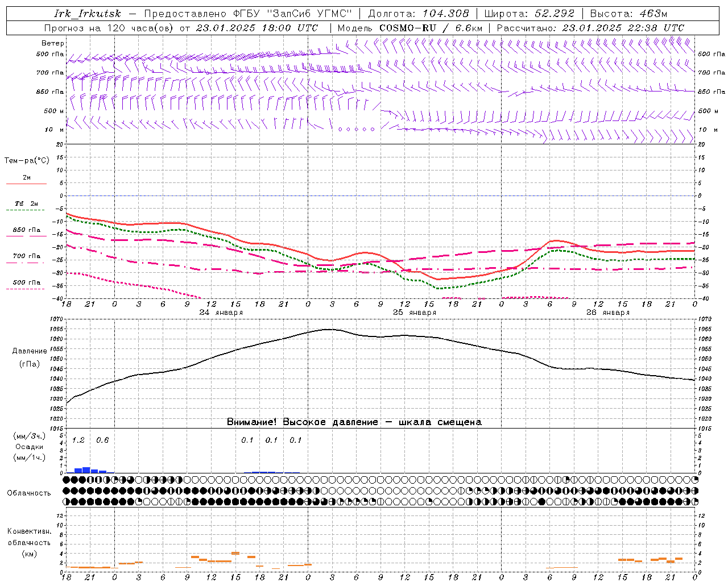Click the dashed line sample under Td 2м
Viewport: 728px width, 582px height.
click(26, 210)
